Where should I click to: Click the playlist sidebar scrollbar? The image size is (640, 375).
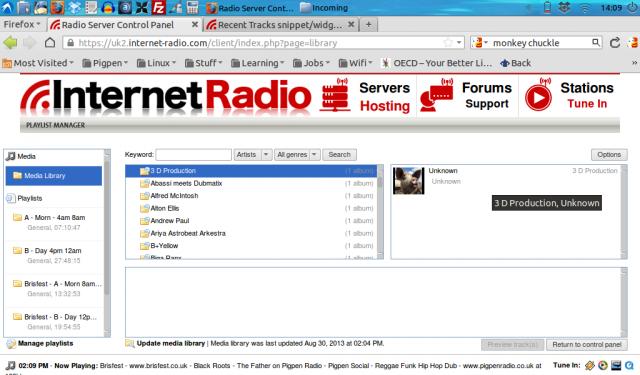tap(107, 243)
